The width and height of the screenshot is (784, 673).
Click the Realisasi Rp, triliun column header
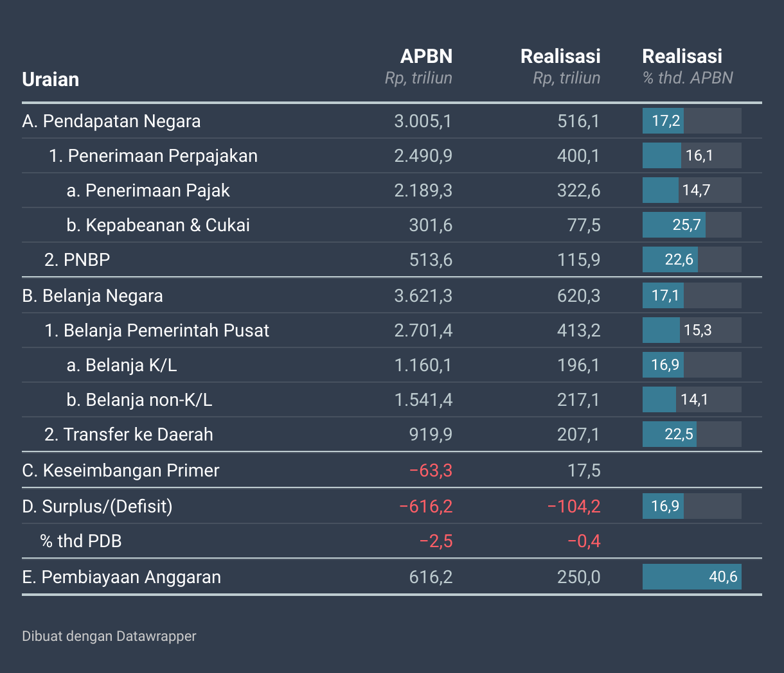560,57
